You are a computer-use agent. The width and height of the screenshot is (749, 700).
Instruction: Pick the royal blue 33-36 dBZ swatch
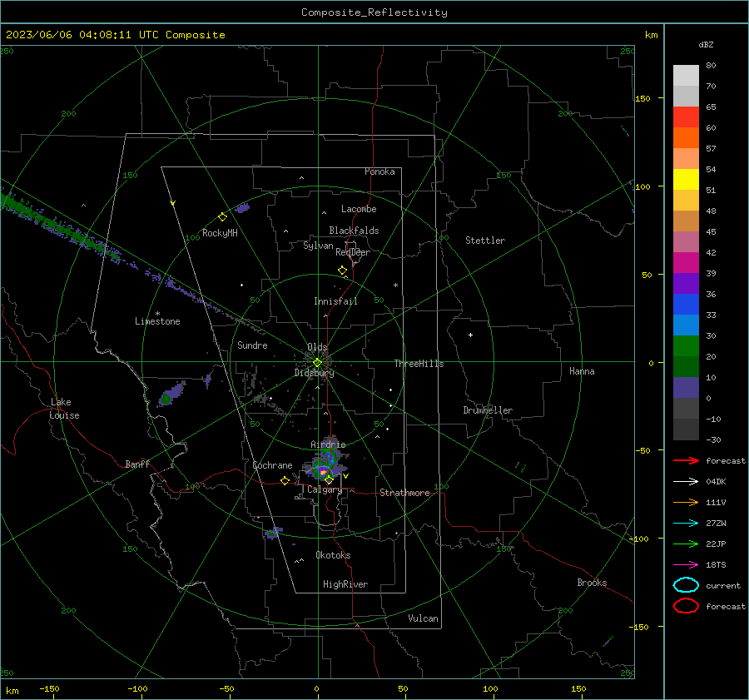tap(686, 305)
